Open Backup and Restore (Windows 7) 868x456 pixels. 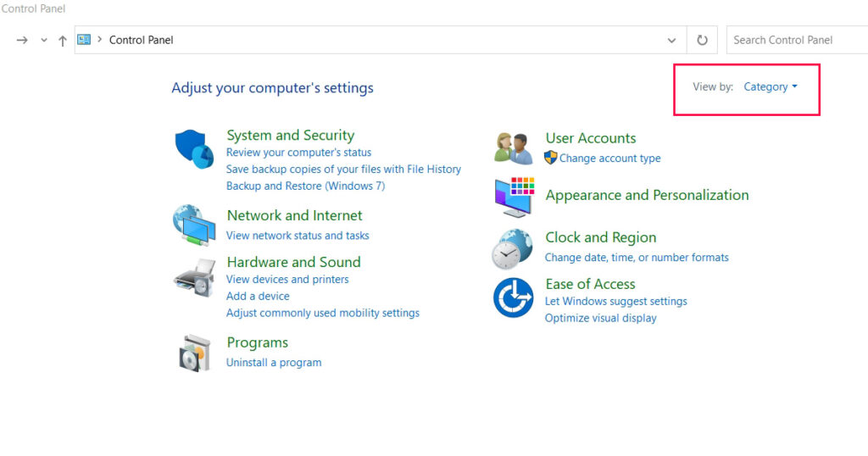(x=305, y=186)
